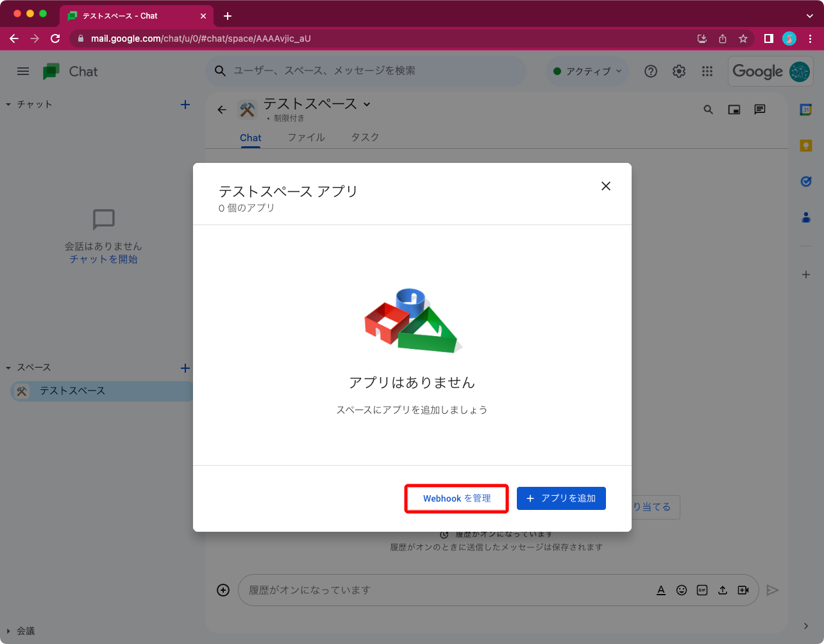Expand the 会議 section

(8, 631)
